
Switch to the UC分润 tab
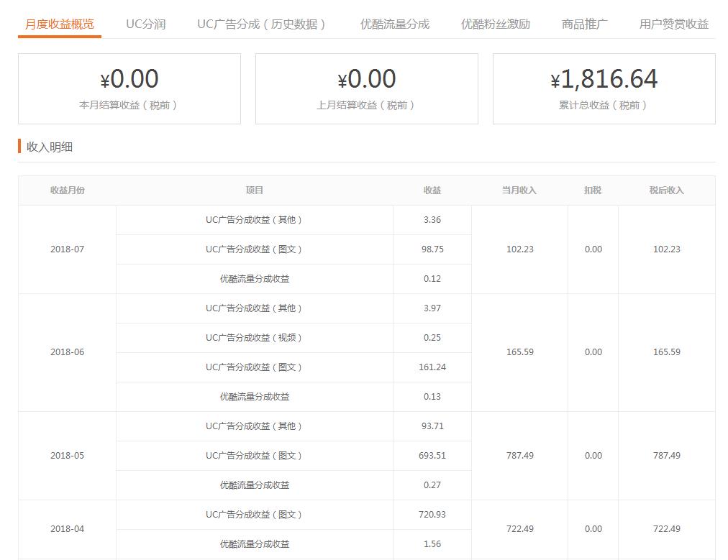pos(146,23)
